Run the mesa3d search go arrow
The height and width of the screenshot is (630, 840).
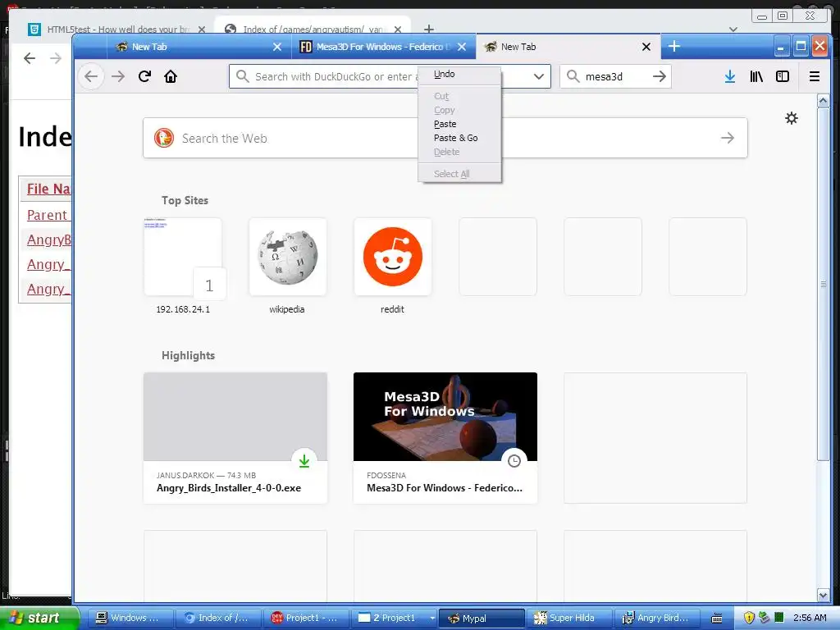point(660,76)
